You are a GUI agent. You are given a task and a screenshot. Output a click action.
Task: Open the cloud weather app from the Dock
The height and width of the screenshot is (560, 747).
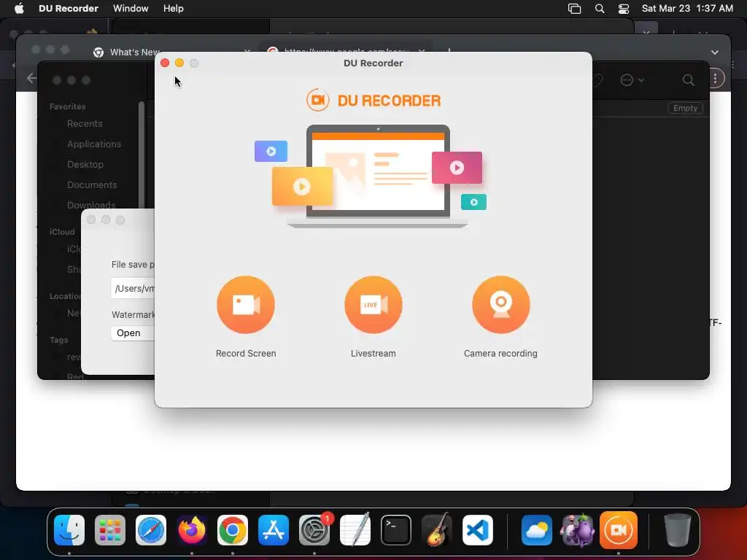tap(536, 530)
